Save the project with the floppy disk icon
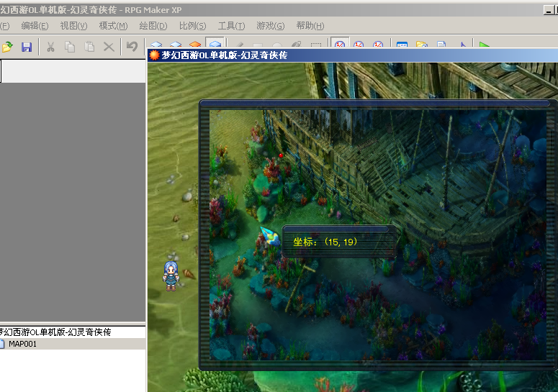The width and height of the screenshot is (558, 392). [27, 47]
